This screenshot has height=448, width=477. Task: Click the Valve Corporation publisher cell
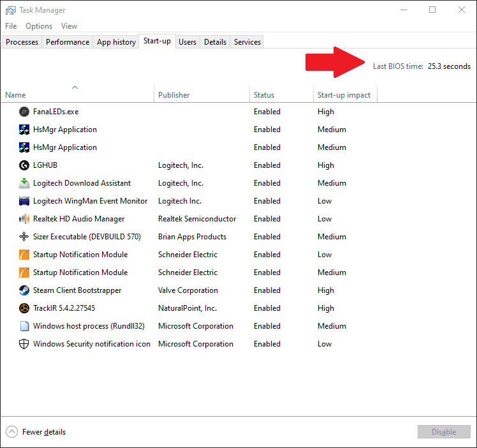188,290
